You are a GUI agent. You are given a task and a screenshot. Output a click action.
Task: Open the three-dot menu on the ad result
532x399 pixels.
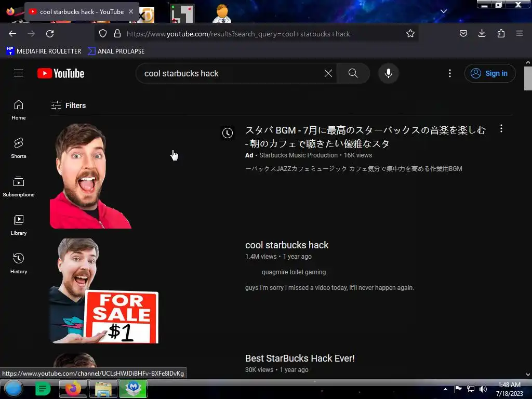(x=501, y=128)
